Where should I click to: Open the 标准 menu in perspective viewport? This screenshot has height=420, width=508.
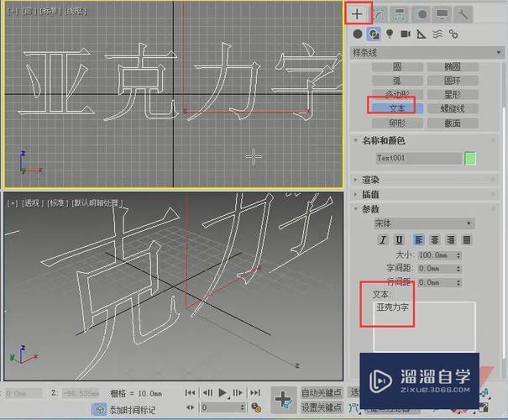coord(57,203)
